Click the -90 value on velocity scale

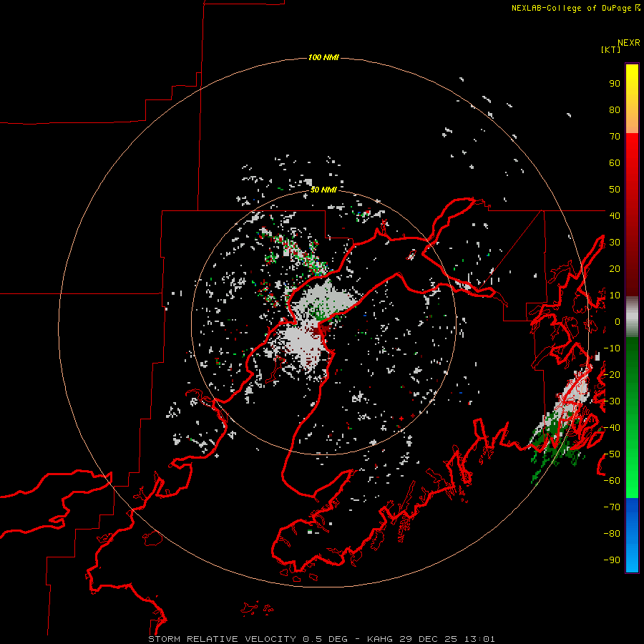[612, 560]
